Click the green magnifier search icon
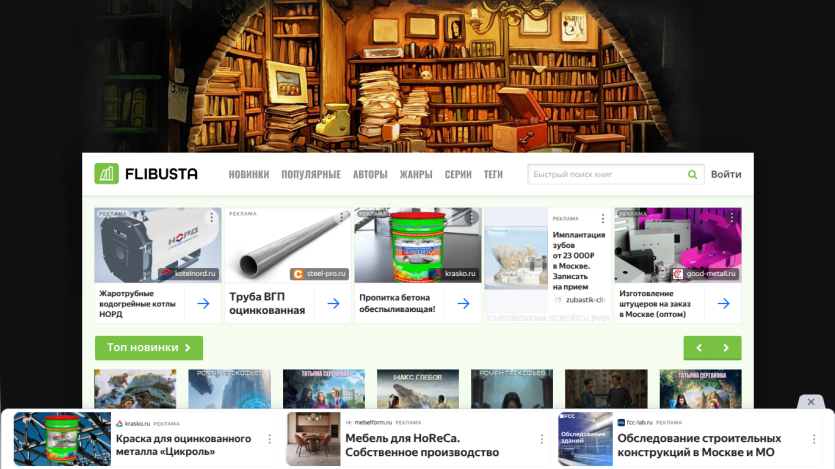This screenshot has height=469, width=835. tap(692, 174)
